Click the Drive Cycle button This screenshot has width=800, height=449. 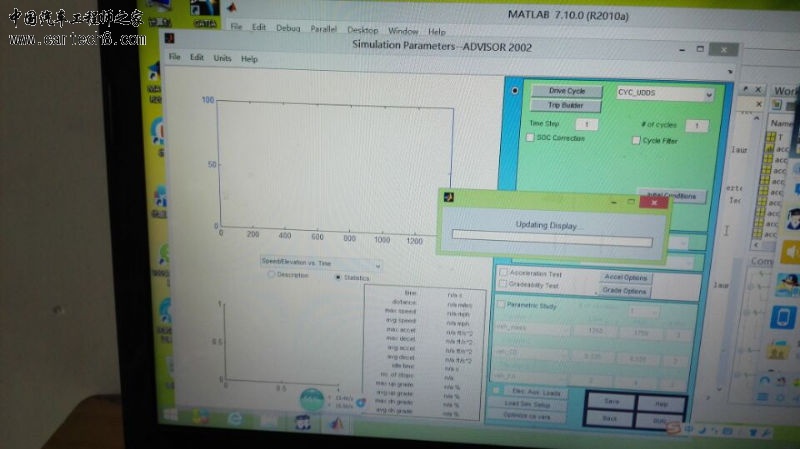[567, 91]
